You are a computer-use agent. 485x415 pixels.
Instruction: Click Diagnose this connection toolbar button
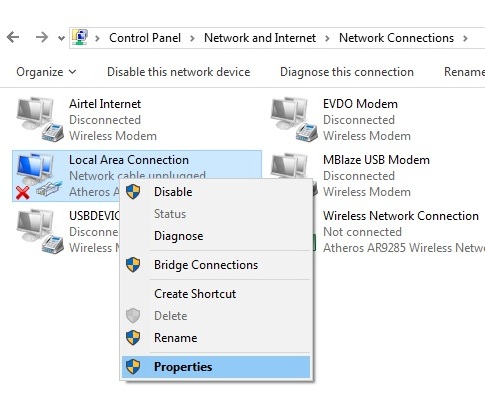347,72
